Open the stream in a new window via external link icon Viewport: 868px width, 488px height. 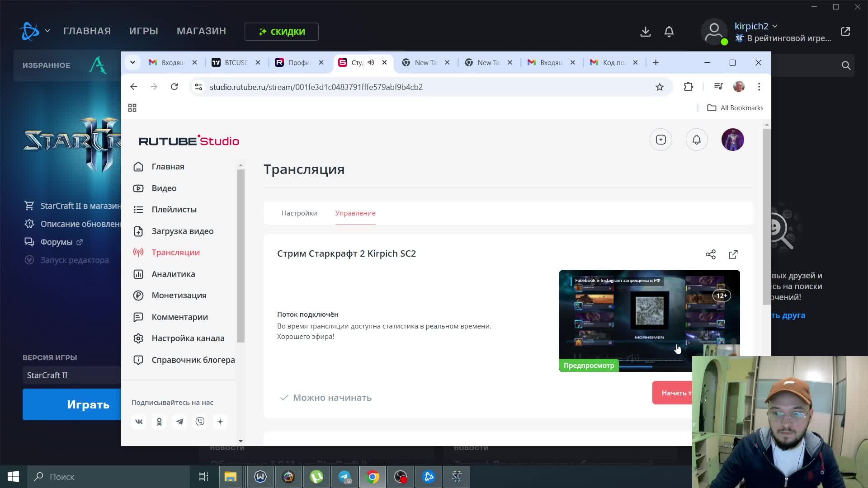pyautogui.click(x=733, y=254)
